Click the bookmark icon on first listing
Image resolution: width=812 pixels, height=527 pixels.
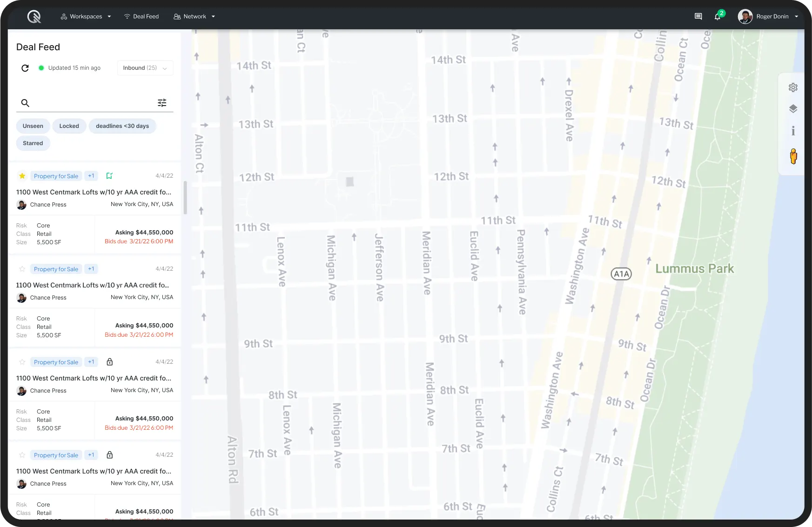point(109,176)
